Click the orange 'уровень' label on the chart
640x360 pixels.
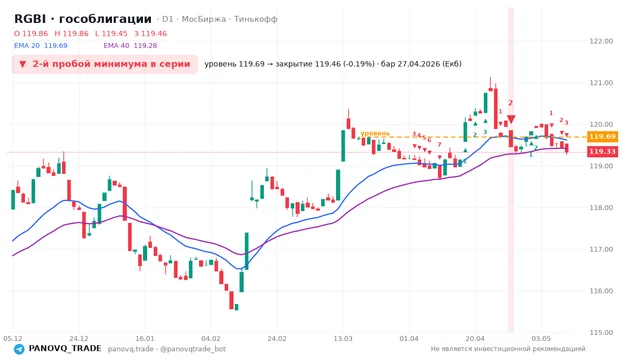pos(375,133)
